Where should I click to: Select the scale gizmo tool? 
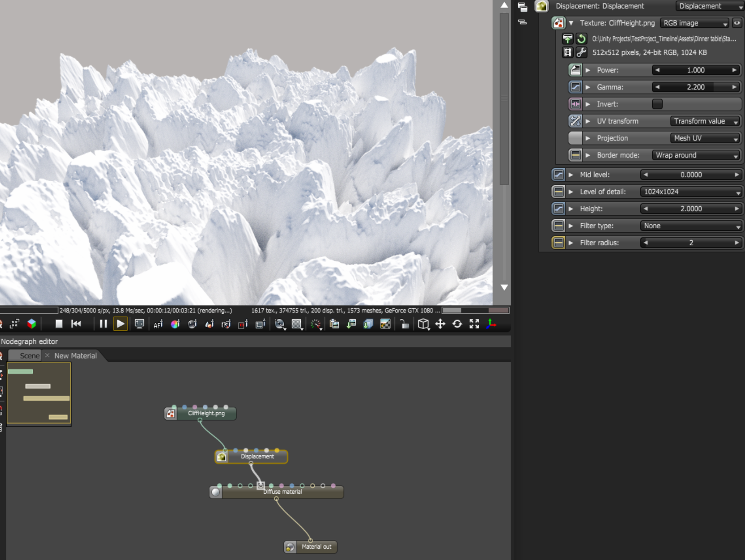point(474,324)
